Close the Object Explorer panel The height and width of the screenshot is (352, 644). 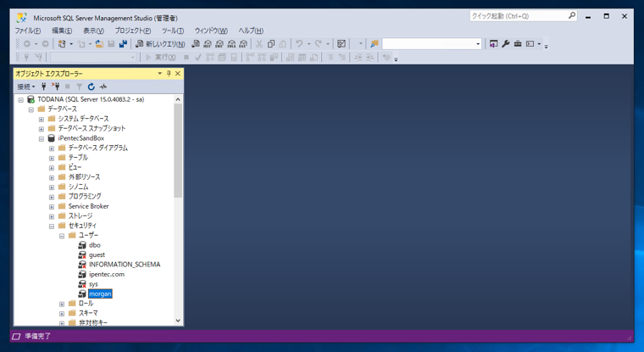(x=178, y=74)
